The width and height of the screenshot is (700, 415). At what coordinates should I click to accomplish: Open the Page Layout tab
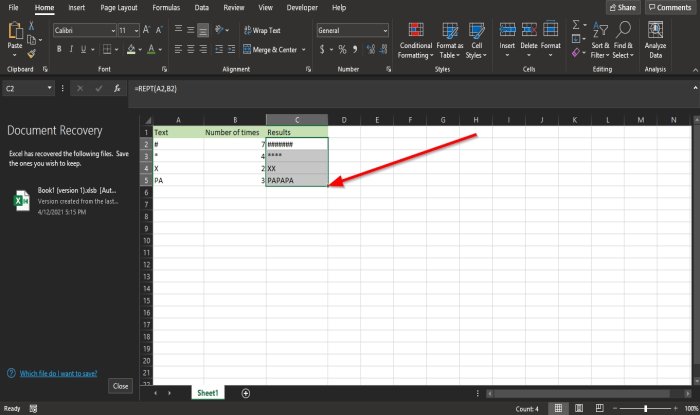click(x=120, y=7)
